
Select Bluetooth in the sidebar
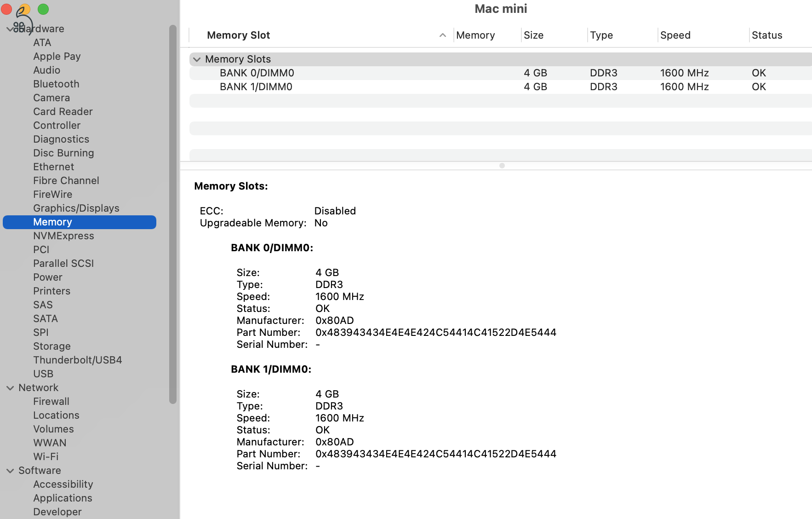tap(56, 84)
